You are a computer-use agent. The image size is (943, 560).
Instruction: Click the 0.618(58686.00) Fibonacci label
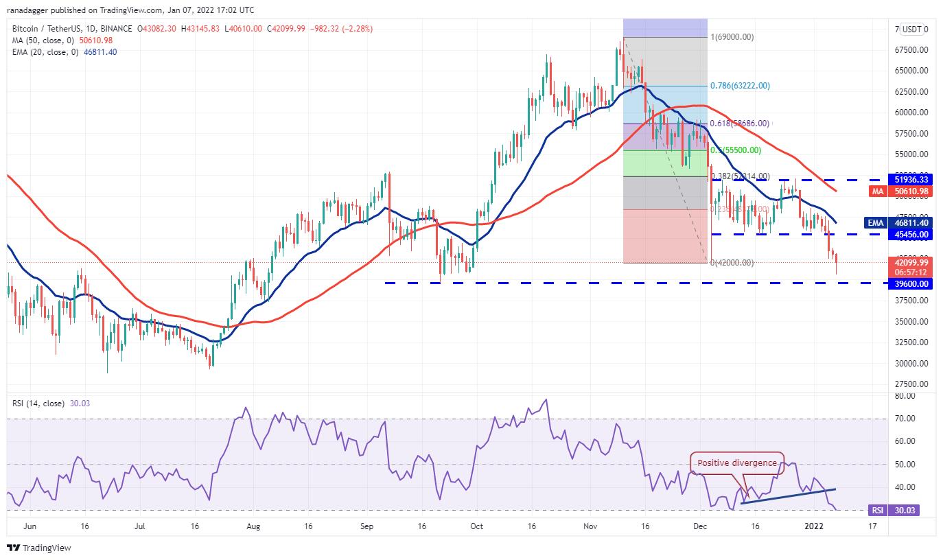click(741, 124)
